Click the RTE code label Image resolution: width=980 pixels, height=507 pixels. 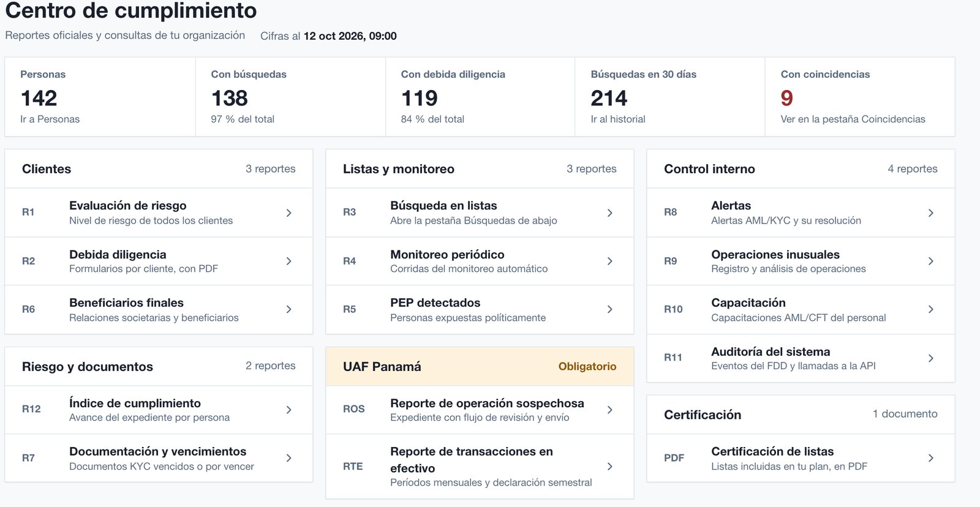pos(353,467)
